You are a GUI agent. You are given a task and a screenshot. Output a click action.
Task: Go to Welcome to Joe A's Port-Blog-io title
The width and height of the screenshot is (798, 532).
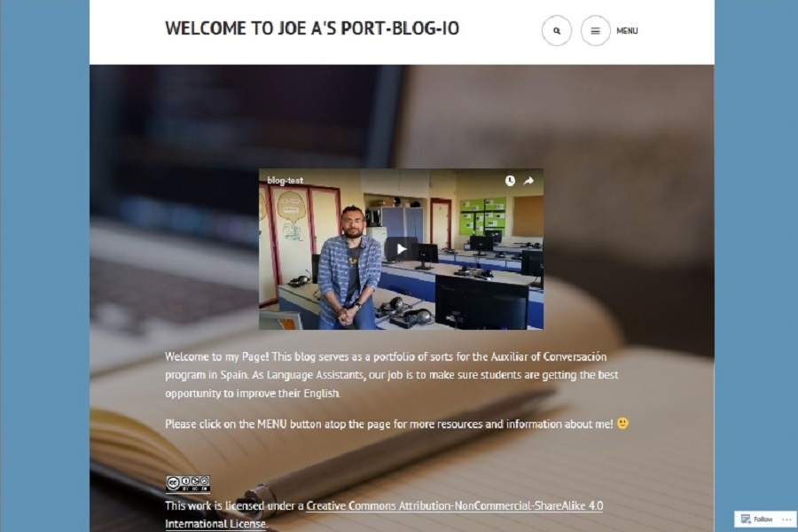click(312, 28)
